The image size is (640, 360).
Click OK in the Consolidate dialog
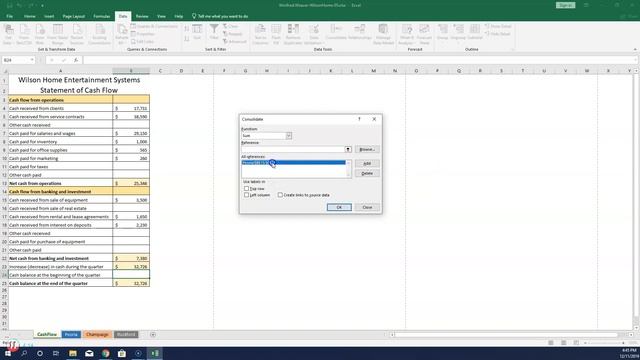click(x=339, y=207)
